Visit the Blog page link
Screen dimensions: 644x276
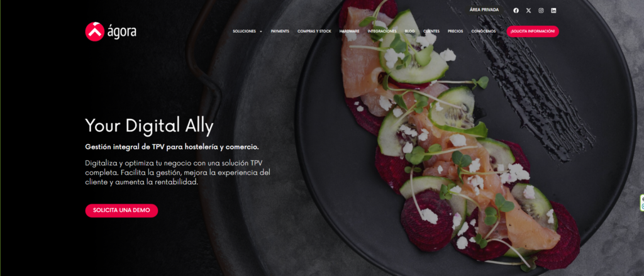(x=409, y=31)
